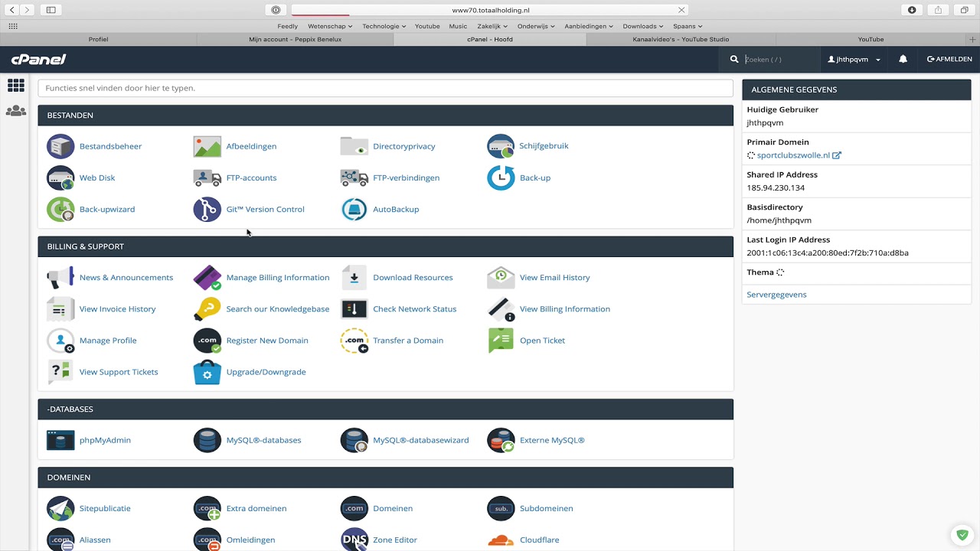Open the Zone Editor DNS icon

pyautogui.click(x=354, y=539)
